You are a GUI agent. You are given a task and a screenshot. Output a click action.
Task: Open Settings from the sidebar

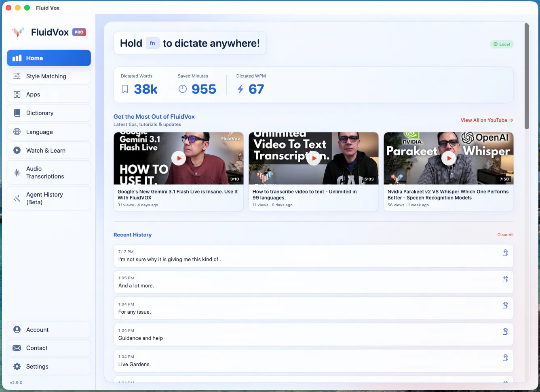click(x=49, y=367)
